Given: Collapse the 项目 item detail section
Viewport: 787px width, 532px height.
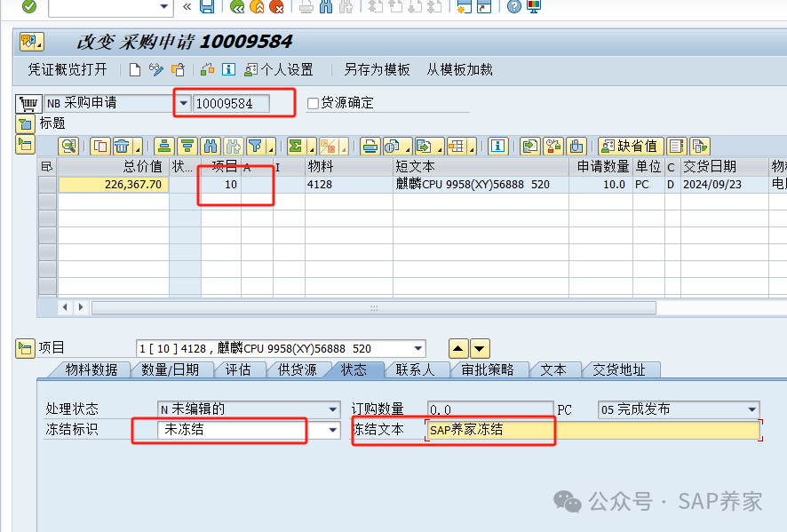Looking at the screenshot, I should click(25, 348).
